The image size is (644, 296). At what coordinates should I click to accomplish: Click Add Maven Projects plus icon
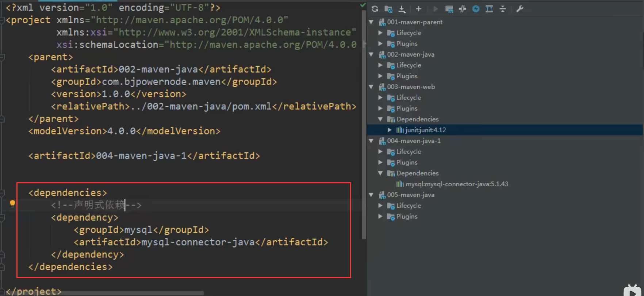click(x=419, y=9)
